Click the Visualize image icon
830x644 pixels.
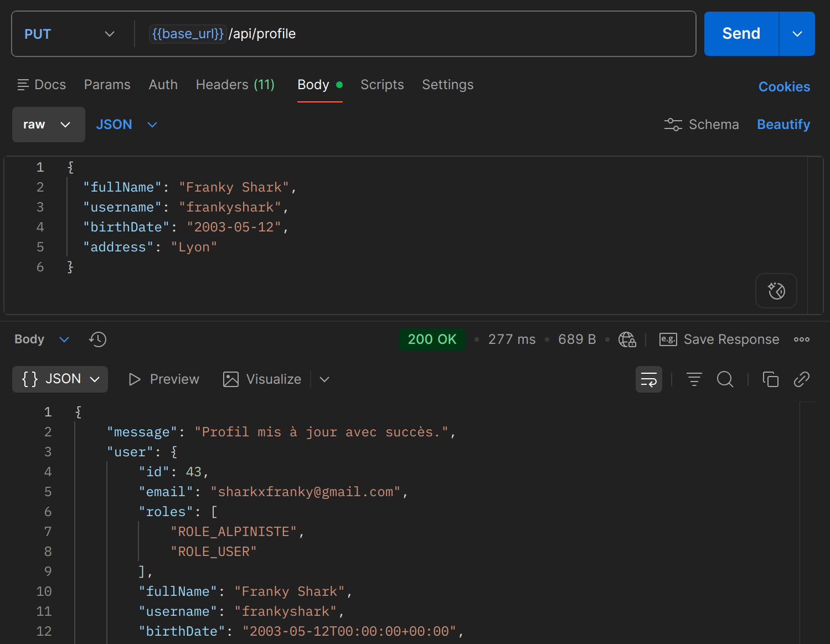[x=230, y=379]
